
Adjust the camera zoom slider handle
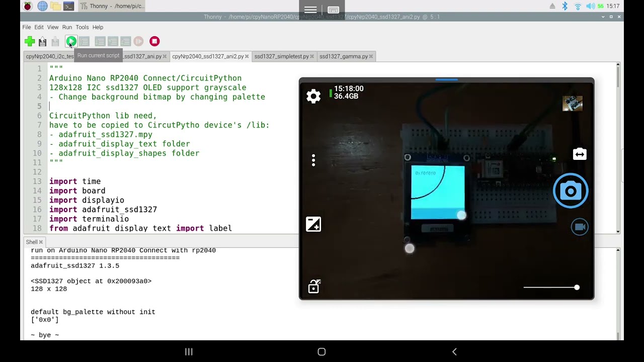pyautogui.click(x=577, y=287)
